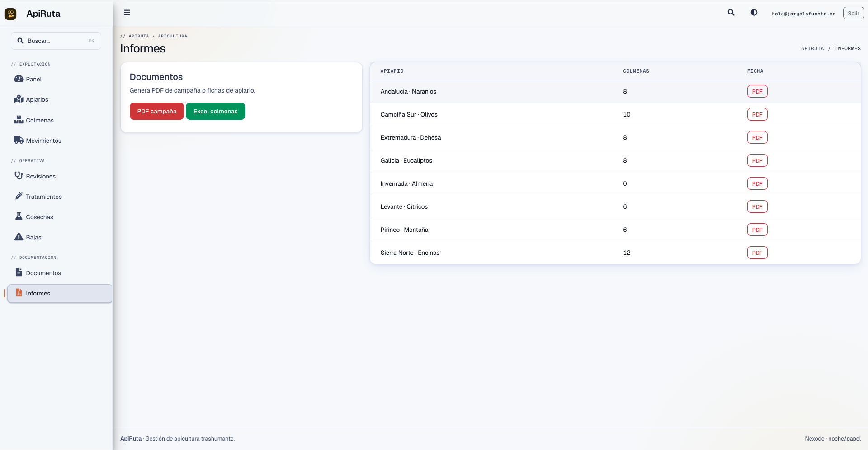Generate the PDF campaña report
The width and height of the screenshot is (868, 450).
coord(157,111)
